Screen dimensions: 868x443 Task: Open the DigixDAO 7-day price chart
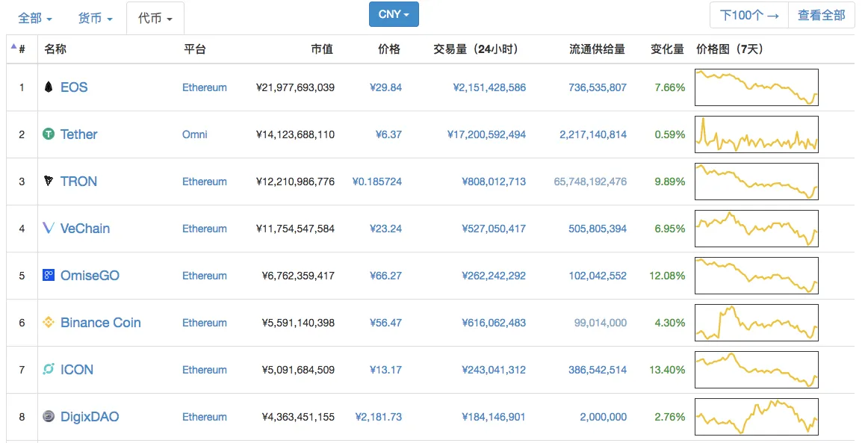757,416
